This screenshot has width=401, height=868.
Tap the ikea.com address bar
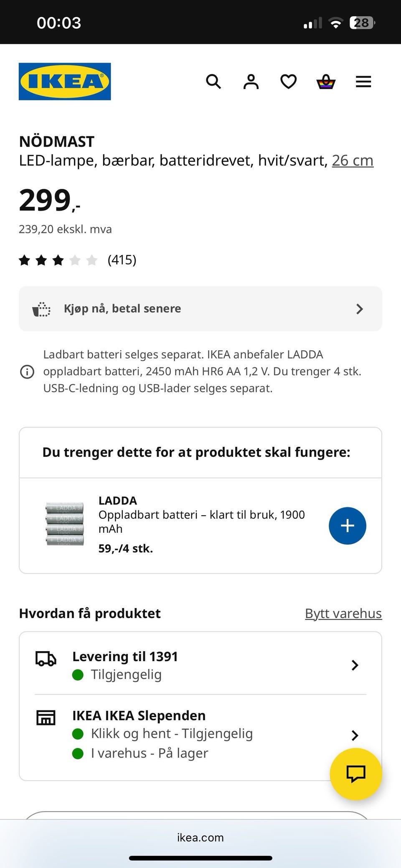tap(200, 837)
